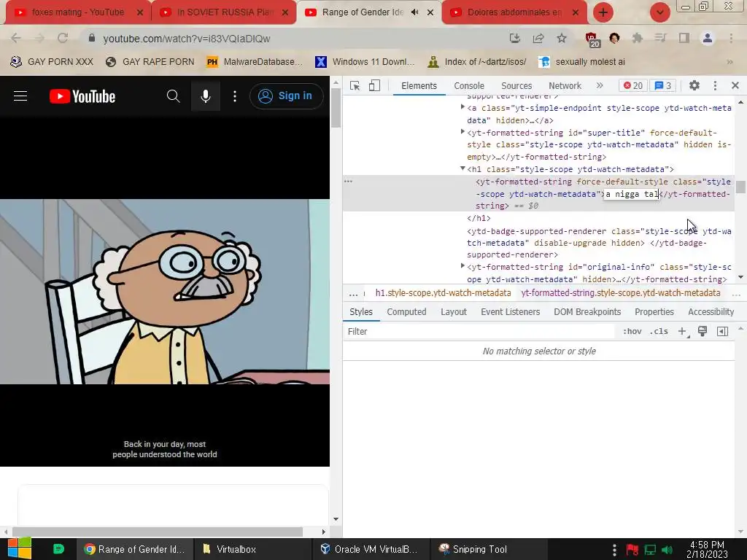This screenshot has width=747, height=560.
Task: Toggle the :hov element state panel
Action: coord(632,332)
